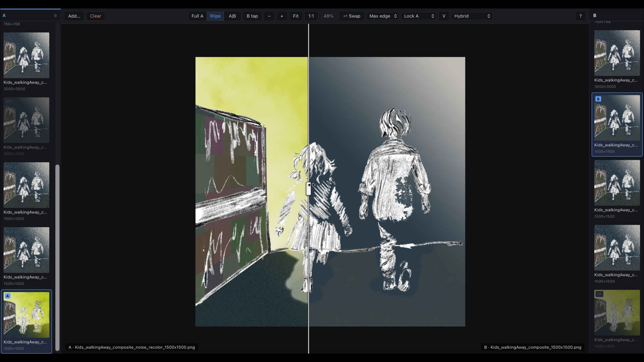The height and width of the screenshot is (362, 644).
Task: Zoom out with the minus button
Action: (269, 16)
